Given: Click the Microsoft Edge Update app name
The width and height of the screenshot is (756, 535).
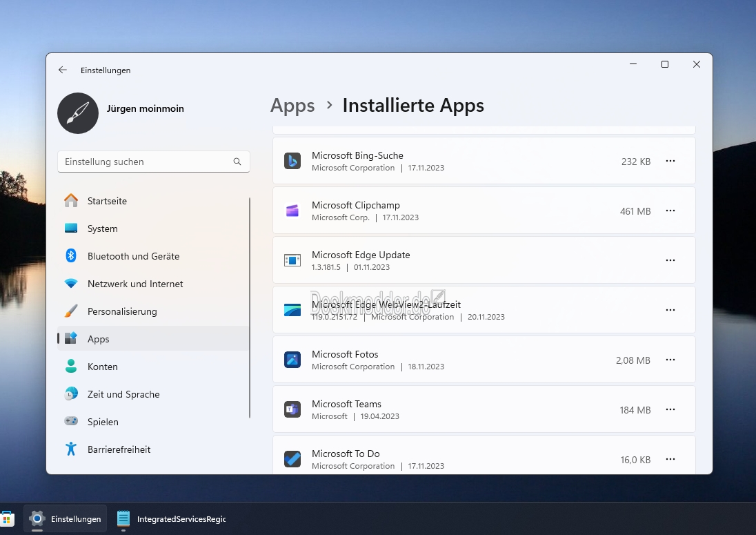Looking at the screenshot, I should click(361, 255).
